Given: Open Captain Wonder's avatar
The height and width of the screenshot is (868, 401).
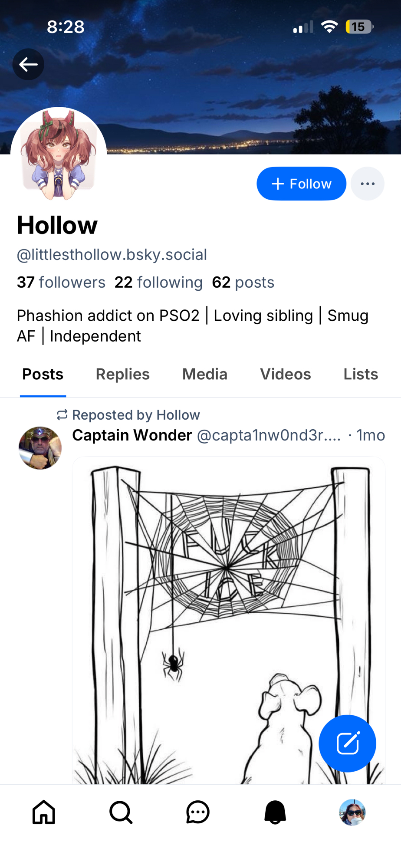Looking at the screenshot, I should [40, 448].
